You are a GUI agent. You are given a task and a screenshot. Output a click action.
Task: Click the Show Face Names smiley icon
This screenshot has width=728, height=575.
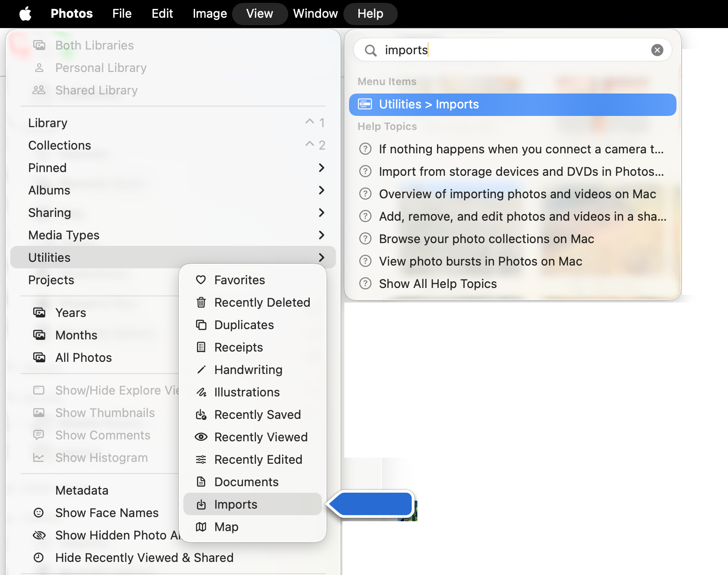click(x=39, y=513)
